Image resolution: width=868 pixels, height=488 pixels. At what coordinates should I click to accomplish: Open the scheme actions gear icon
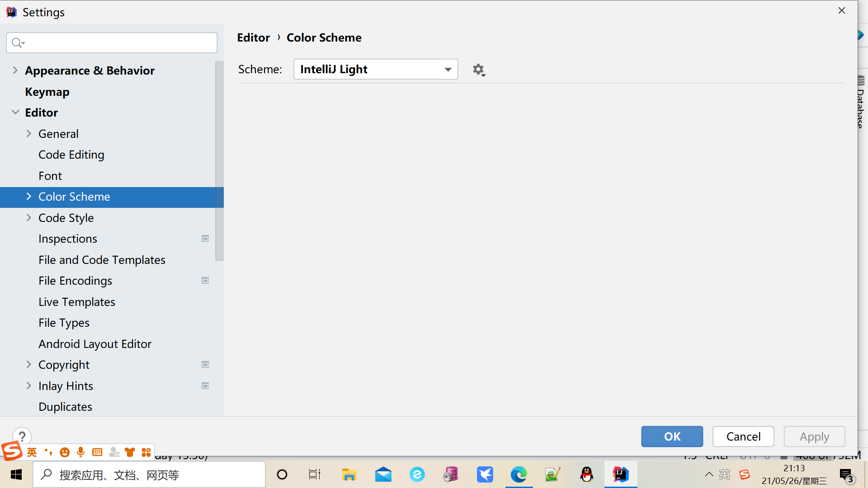pos(478,70)
